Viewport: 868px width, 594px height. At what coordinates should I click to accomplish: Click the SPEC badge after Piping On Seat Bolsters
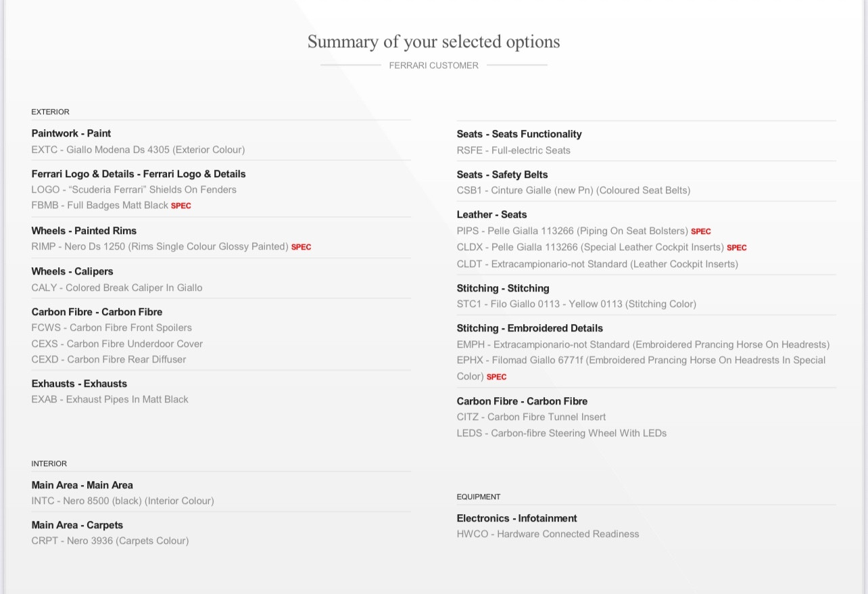pos(700,231)
